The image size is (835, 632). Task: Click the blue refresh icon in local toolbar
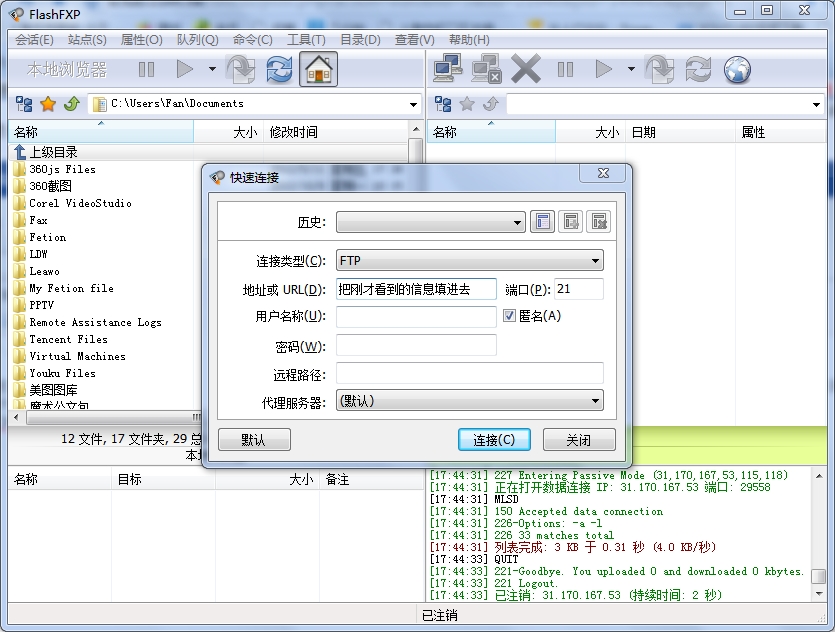coord(280,69)
